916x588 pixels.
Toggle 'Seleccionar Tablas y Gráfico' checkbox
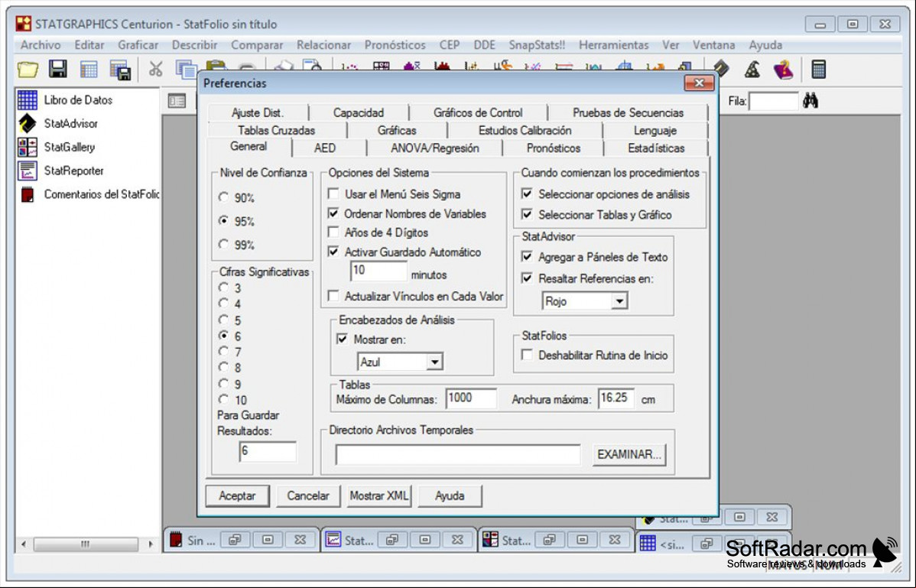click(x=527, y=214)
